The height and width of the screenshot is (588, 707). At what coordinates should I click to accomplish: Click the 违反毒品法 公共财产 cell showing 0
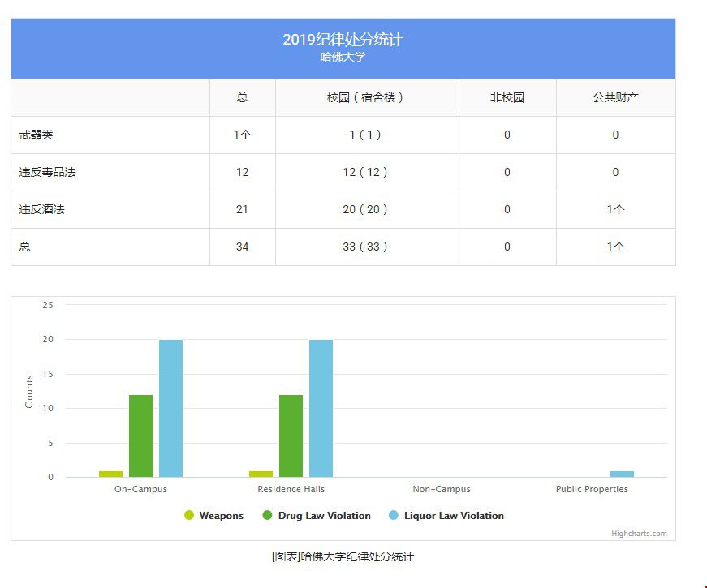(x=615, y=172)
